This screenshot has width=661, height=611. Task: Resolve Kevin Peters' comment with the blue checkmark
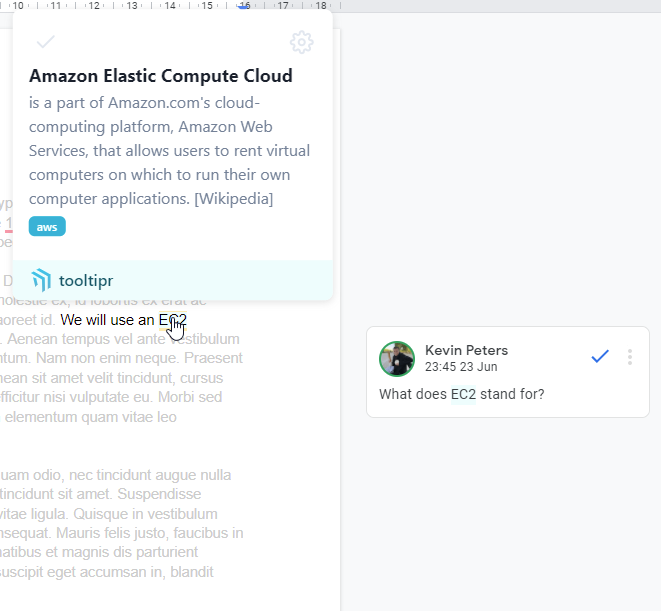[x=600, y=357]
